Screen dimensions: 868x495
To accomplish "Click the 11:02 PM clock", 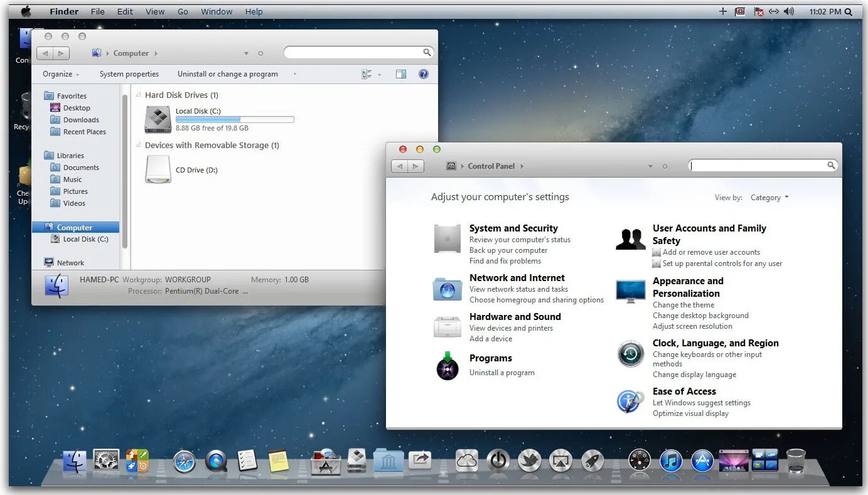I will point(825,11).
